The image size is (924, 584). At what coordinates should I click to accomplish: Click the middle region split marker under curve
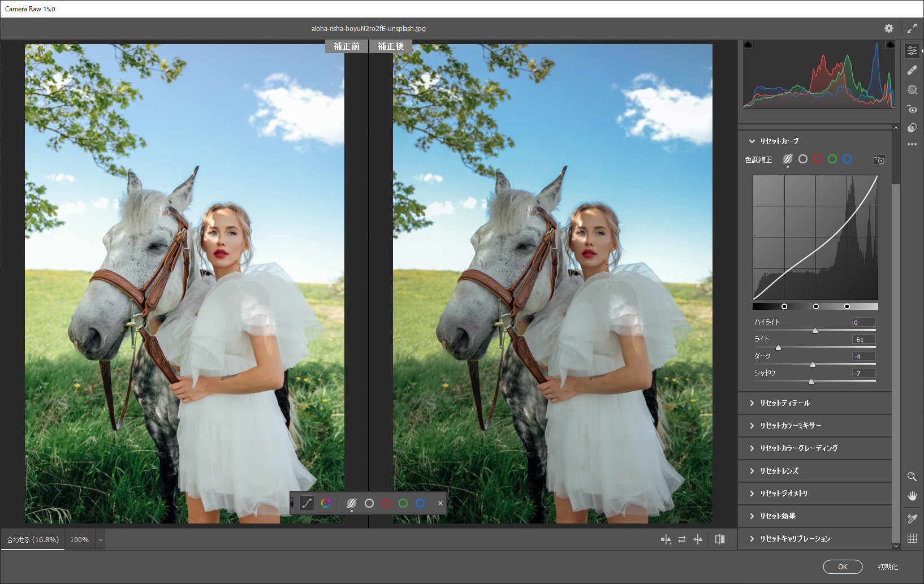[x=815, y=306]
